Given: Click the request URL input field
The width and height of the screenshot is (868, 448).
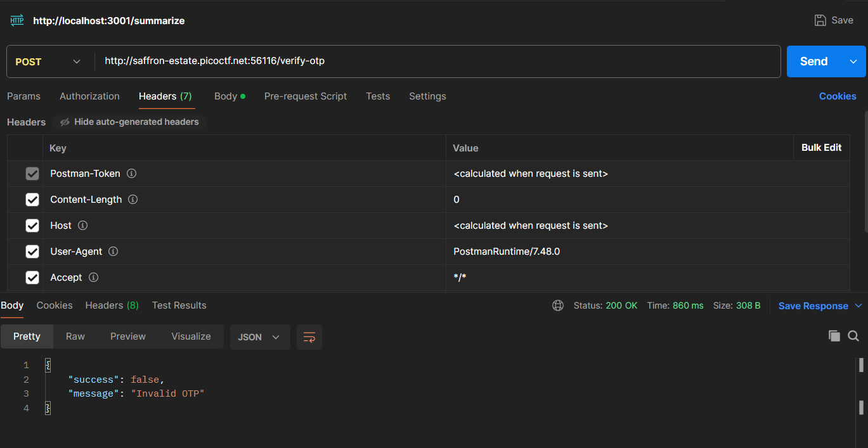Looking at the screenshot, I should (437, 61).
